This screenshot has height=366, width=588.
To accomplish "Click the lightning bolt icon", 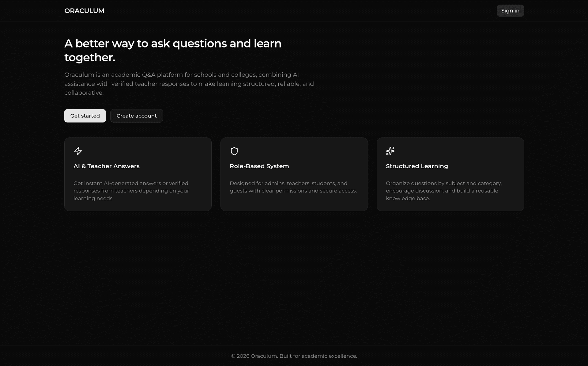I will (78, 151).
